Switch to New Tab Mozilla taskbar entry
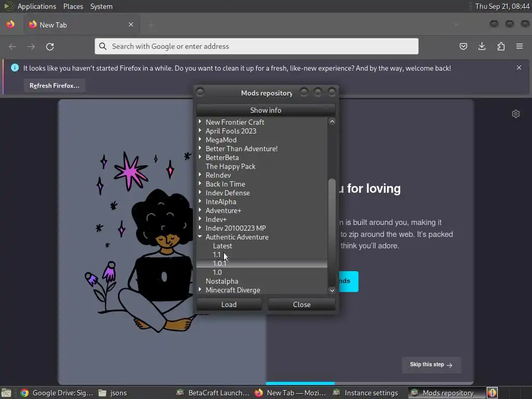 [x=290, y=393]
